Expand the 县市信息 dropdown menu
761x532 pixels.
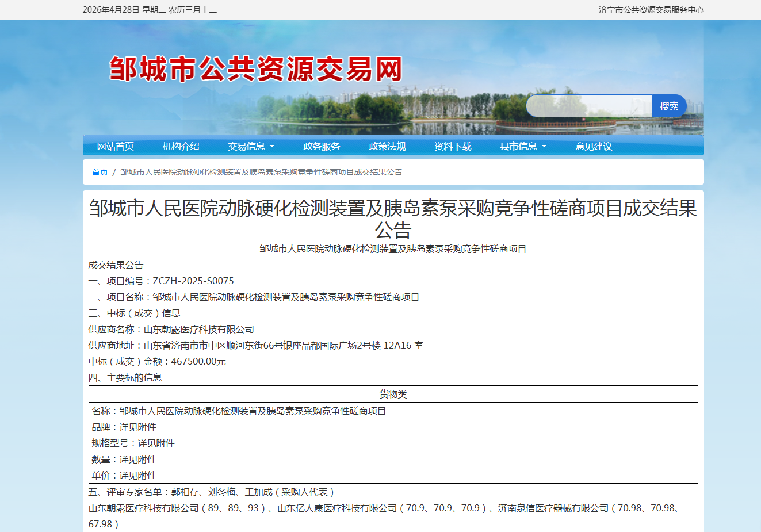523,146
